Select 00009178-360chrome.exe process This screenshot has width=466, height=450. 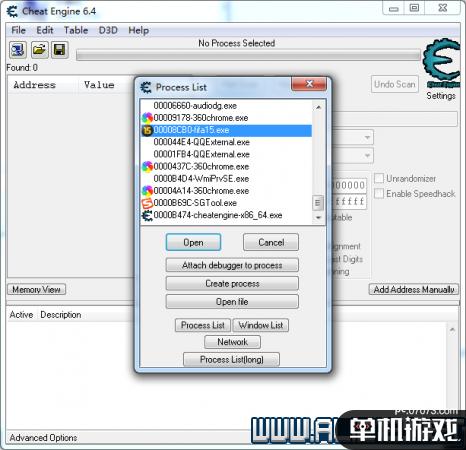pos(226,118)
